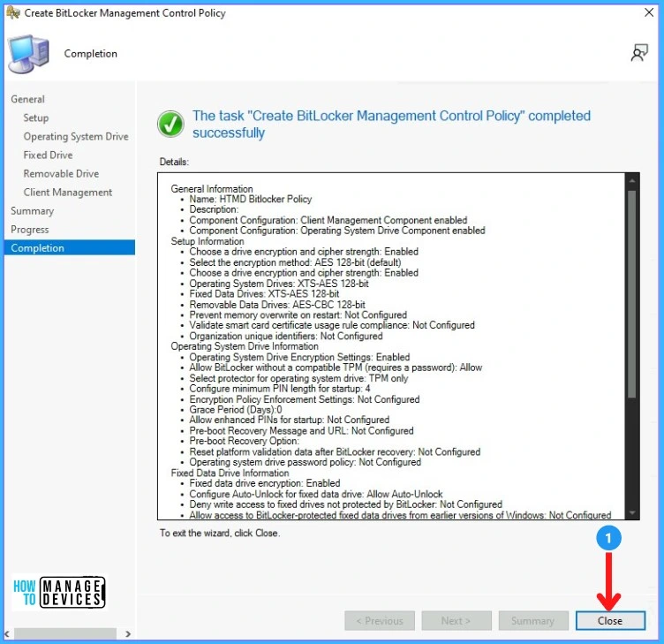This screenshot has height=644, width=664.
Task: Open Operating System Drive wizard step
Action: [x=76, y=136]
